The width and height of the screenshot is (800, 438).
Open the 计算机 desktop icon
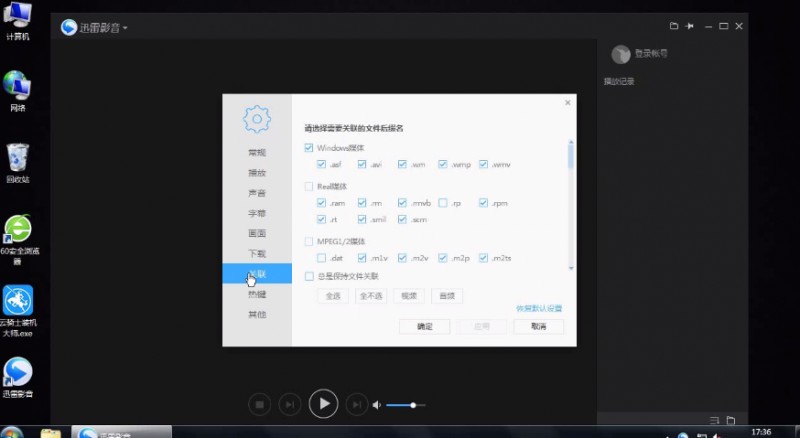coord(17,20)
